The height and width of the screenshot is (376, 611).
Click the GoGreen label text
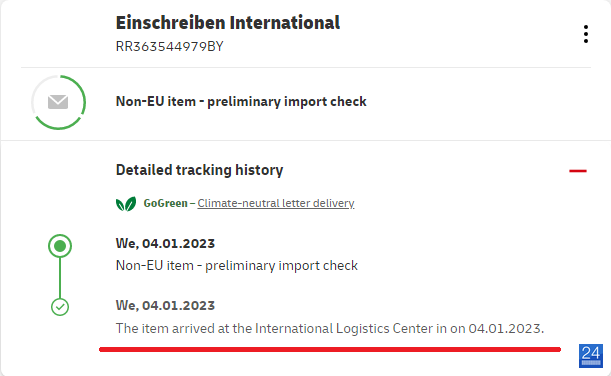click(x=165, y=203)
